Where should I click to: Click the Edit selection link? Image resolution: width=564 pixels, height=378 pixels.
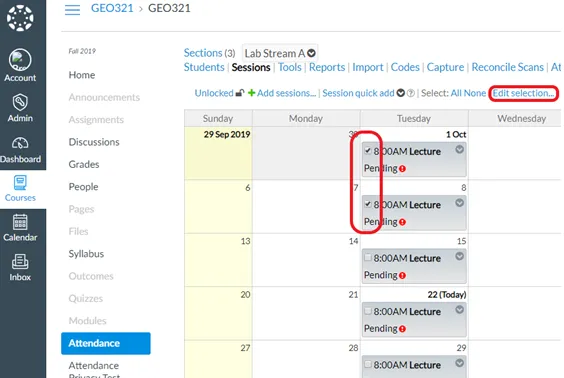523,93
